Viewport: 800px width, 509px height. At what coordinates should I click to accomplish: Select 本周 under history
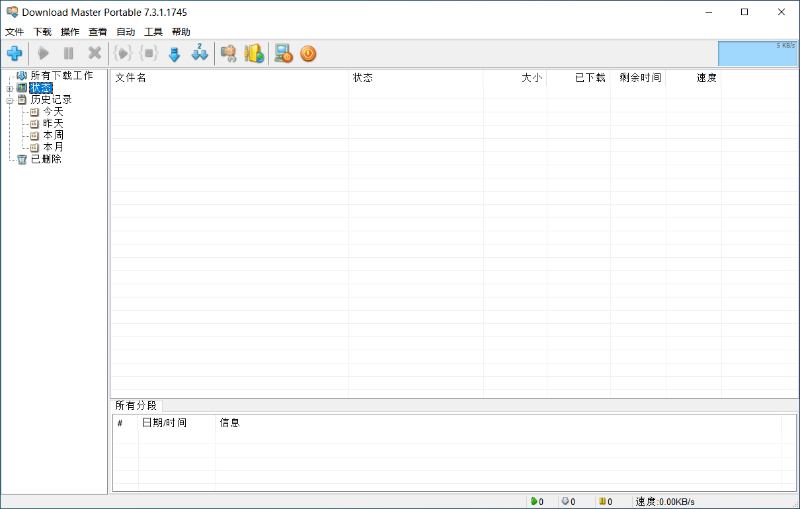click(53, 135)
